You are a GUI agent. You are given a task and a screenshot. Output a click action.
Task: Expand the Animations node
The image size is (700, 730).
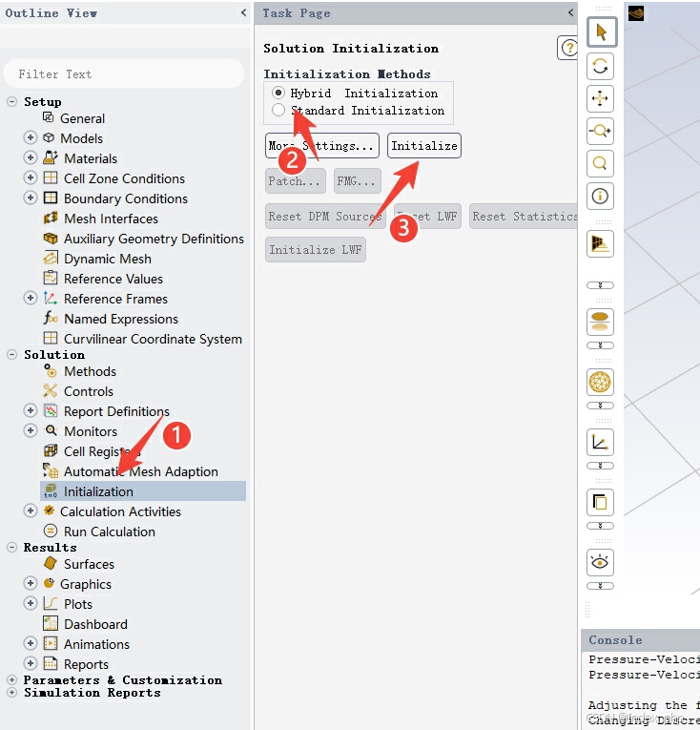31,643
